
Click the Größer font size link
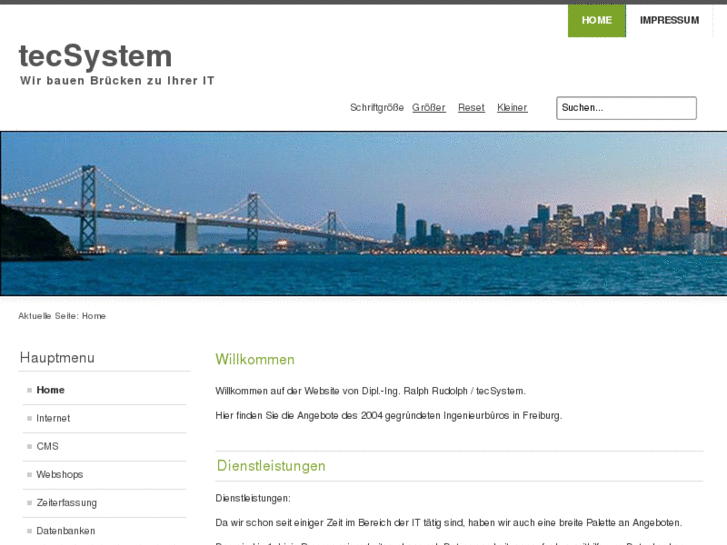tap(429, 108)
